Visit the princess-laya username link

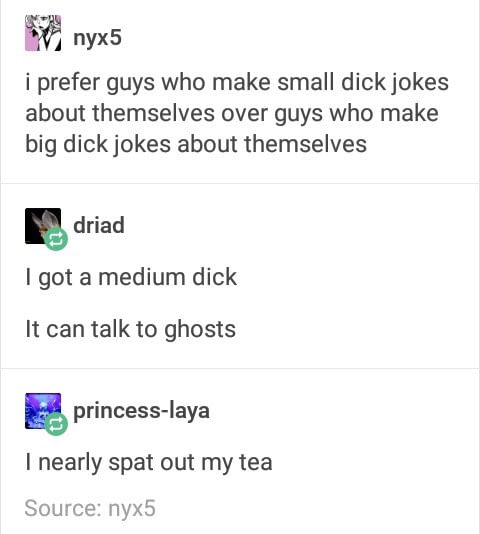pos(141,411)
